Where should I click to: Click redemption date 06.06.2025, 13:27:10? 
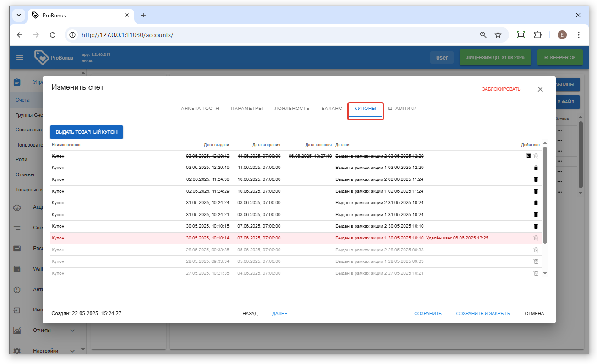[x=310, y=156]
